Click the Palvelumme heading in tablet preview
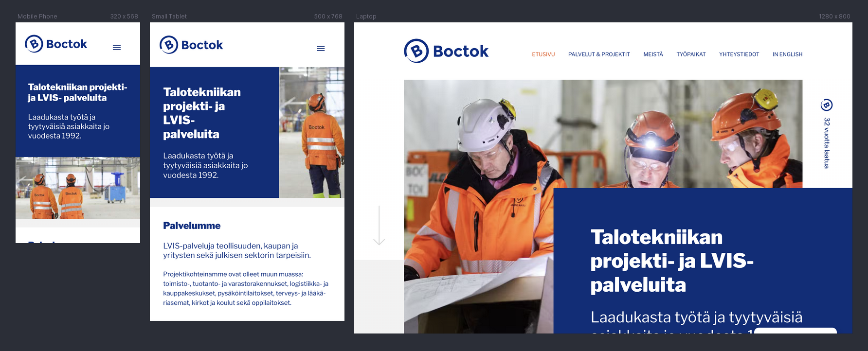The width and height of the screenshot is (868, 351). point(192,226)
